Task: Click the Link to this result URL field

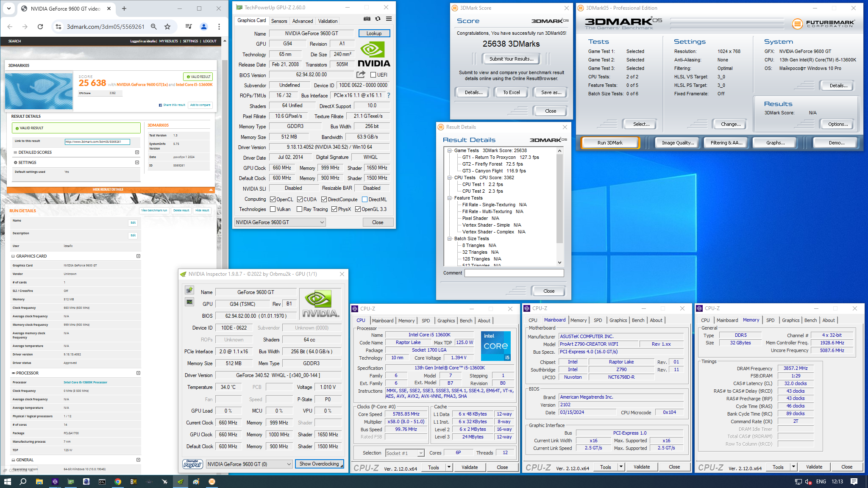Action: (97, 142)
